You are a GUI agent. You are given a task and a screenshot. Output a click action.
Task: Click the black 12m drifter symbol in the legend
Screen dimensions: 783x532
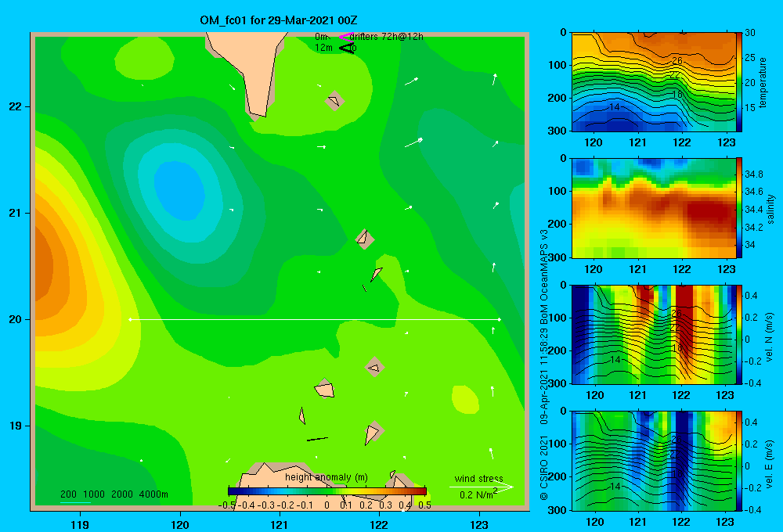(347, 48)
